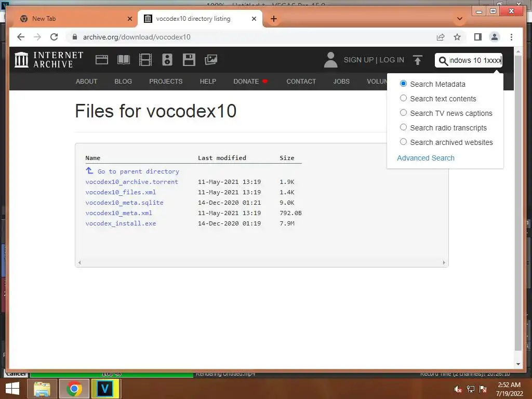Reload the page

tap(54, 37)
